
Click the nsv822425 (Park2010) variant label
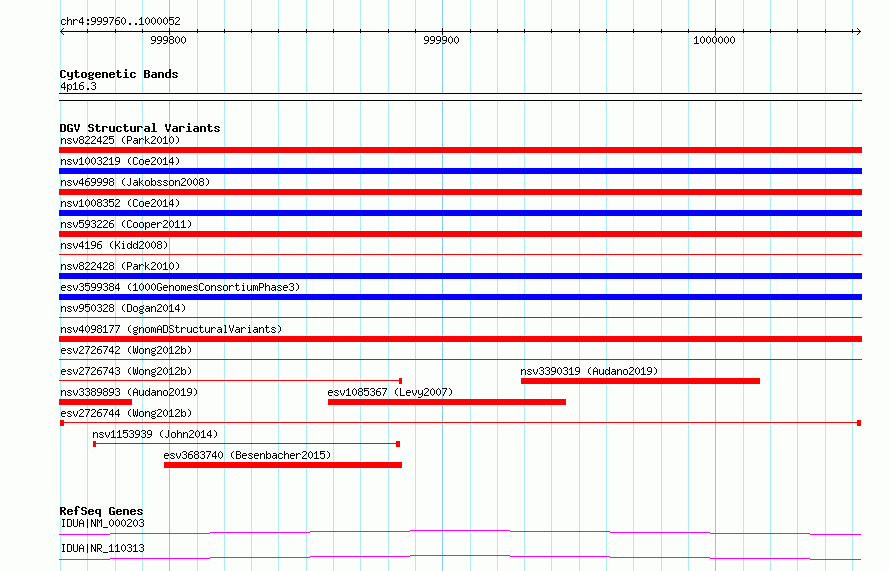(x=120, y=140)
